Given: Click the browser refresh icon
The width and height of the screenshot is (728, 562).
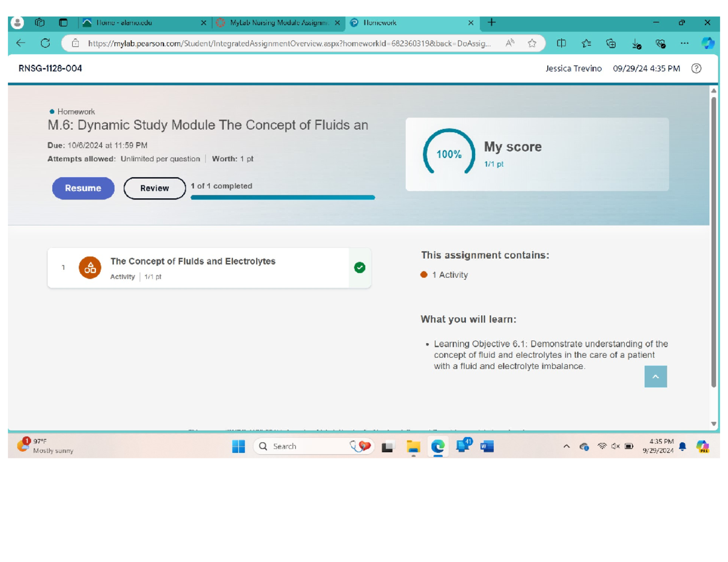Looking at the screenshot, I should tap(45, 43).
